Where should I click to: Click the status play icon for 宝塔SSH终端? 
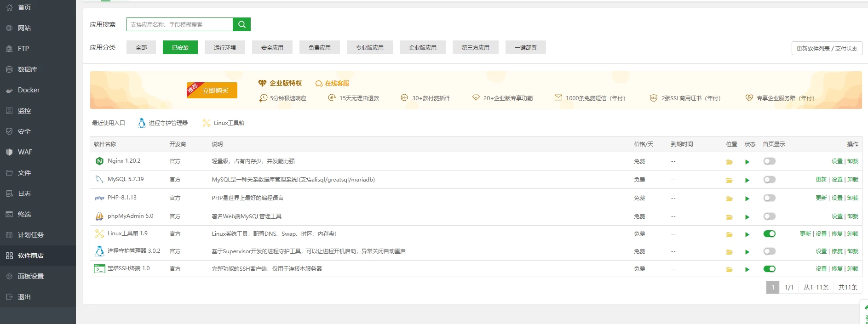coord(747,269)
